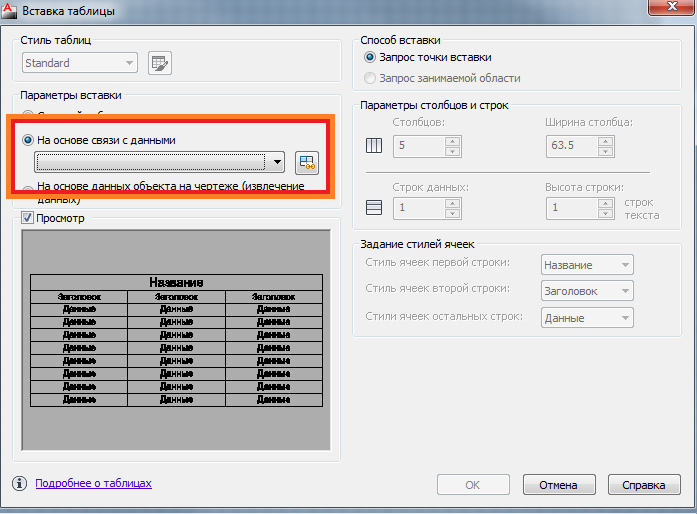Click the help info icon at bottom left
The height and width of the screenshot is (514, 697).
pyautogui.click(x=19, y=483)
